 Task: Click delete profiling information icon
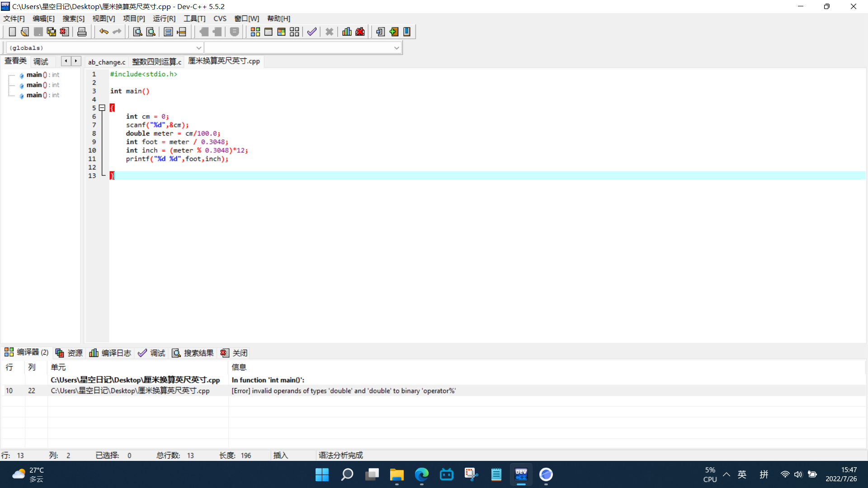pyautogui.click(x=360, y=32)
